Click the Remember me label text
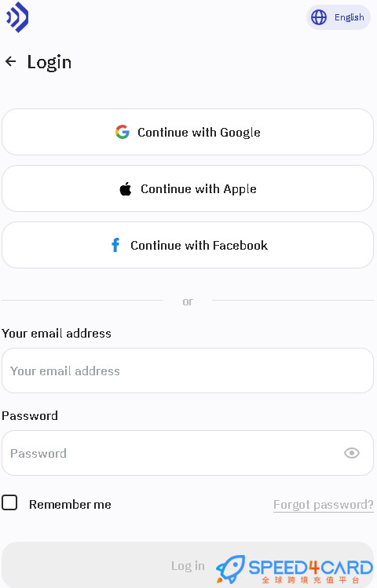The width and height of the screenshot is (377, 588). [x=70, y=504]
